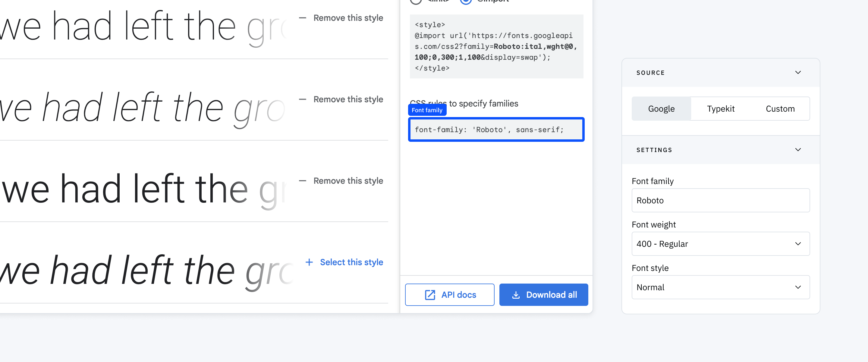Screen dimensions: 868x362
Task: Expand the SOURCE section panel
Action: (x=797, y=72)
